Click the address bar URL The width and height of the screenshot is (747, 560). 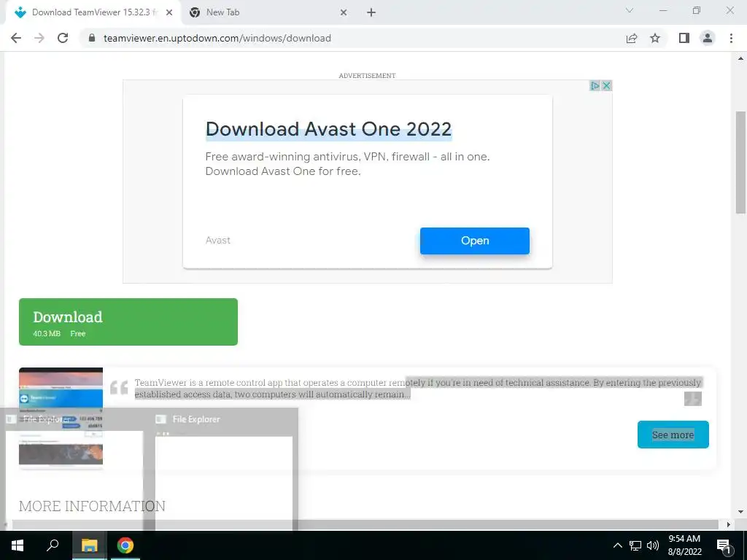[217, 38]
